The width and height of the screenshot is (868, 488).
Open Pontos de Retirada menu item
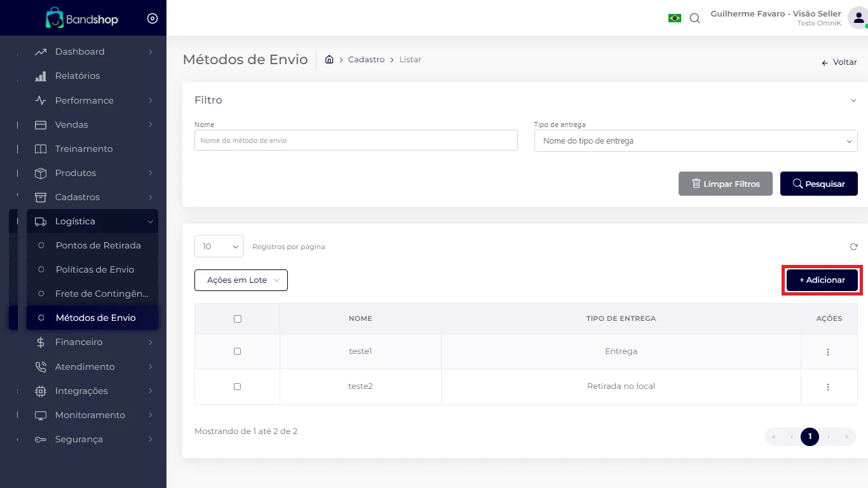pyautogui.click(x=98, y=245)
